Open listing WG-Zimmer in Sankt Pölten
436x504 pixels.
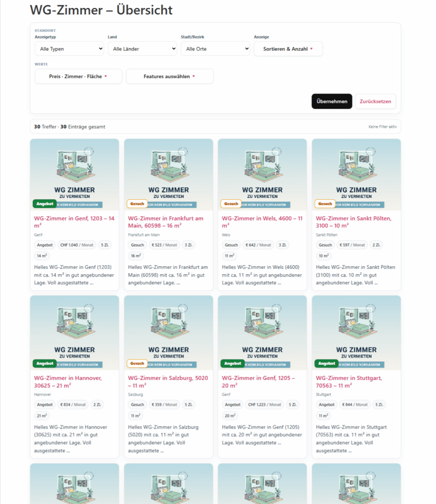(353, 221)
